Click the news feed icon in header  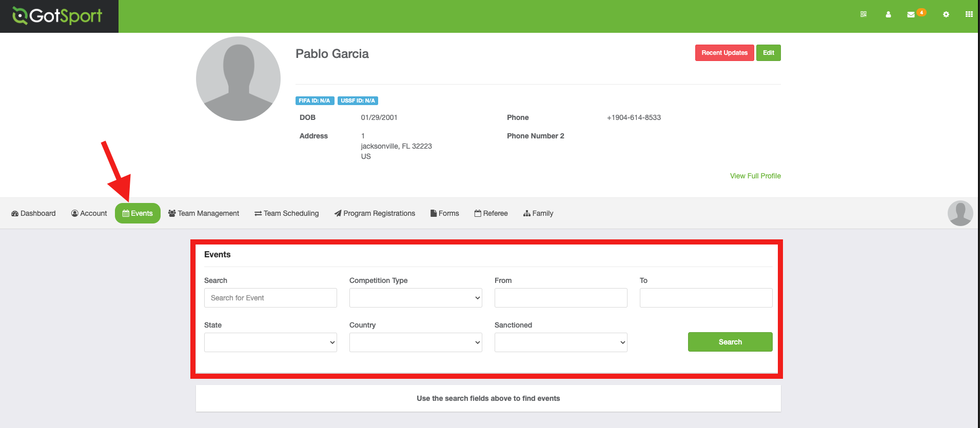[x=864, y=14]
